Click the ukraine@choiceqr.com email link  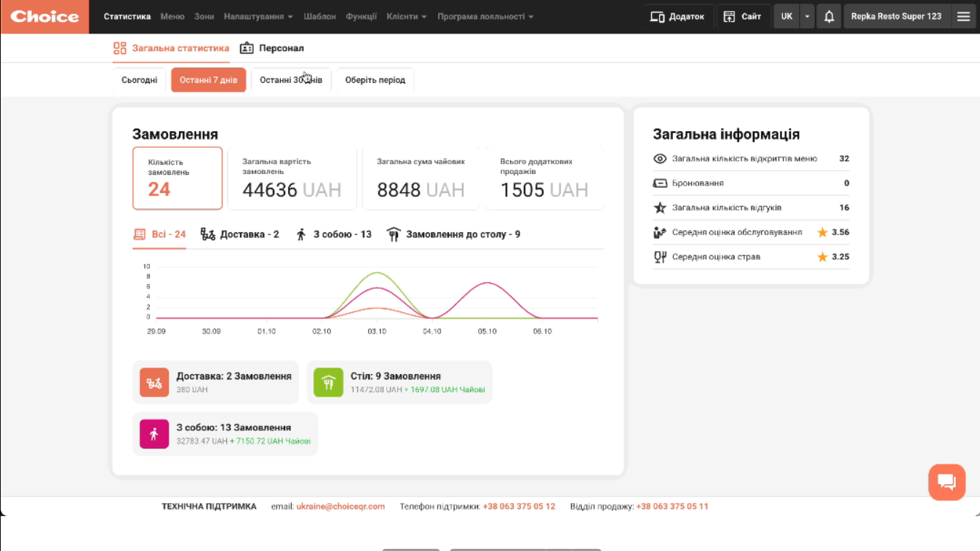340,507
